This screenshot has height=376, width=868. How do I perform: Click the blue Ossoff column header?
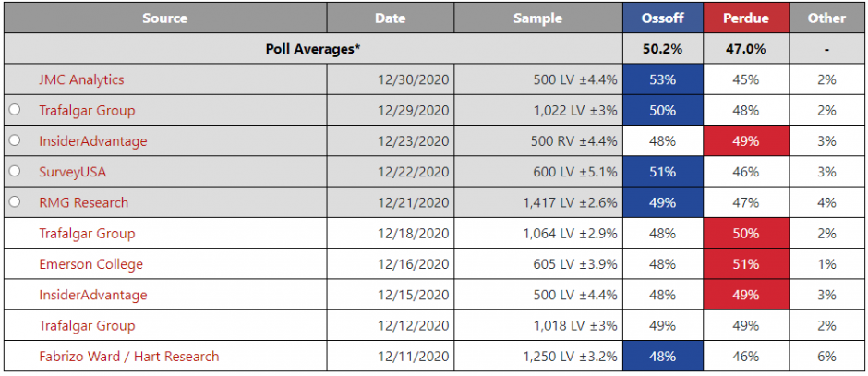click(x=662, y=18)
